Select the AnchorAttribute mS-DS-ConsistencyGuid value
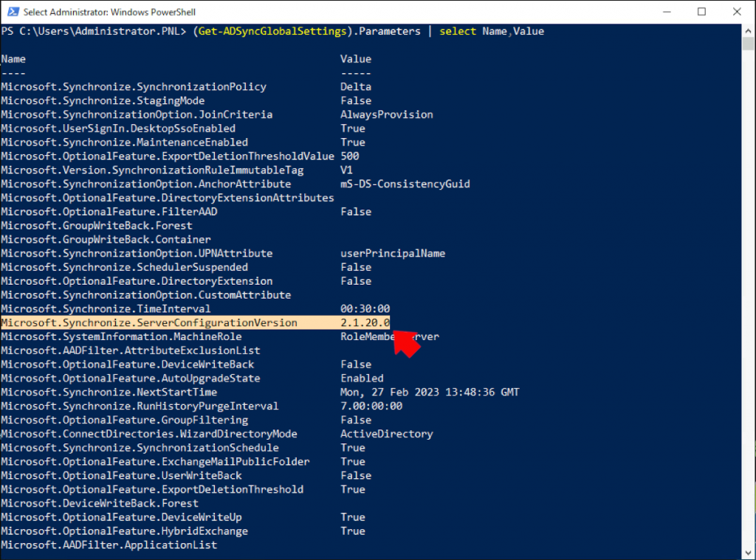Image resolution: width=756 pixels, height=560 pixels. (x=405, y=184)
